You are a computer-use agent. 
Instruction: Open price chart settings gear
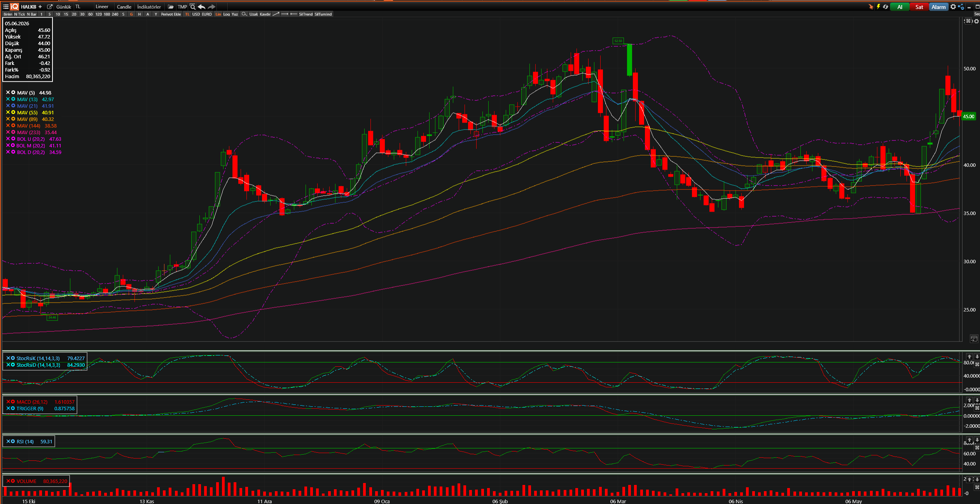pos(977,21)
